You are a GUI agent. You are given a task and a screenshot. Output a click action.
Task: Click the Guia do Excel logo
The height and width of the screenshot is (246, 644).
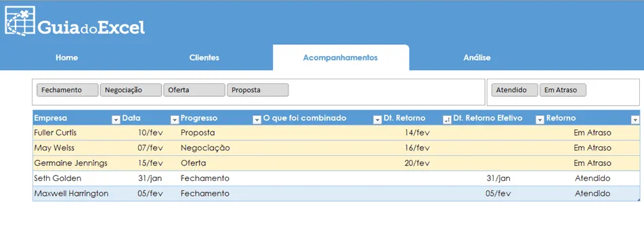point(74,22)
